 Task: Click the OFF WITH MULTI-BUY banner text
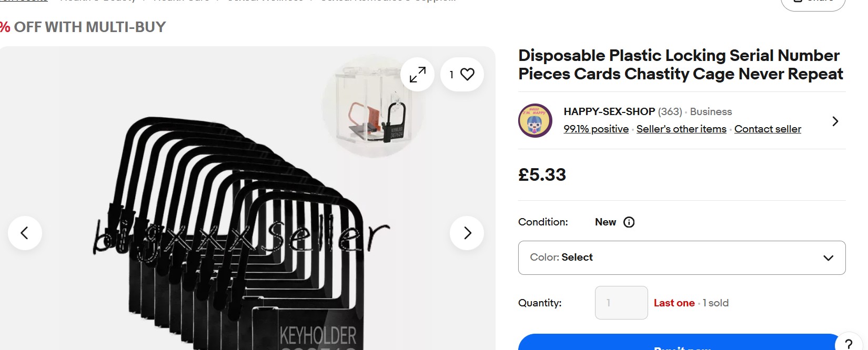click(89, 27)
